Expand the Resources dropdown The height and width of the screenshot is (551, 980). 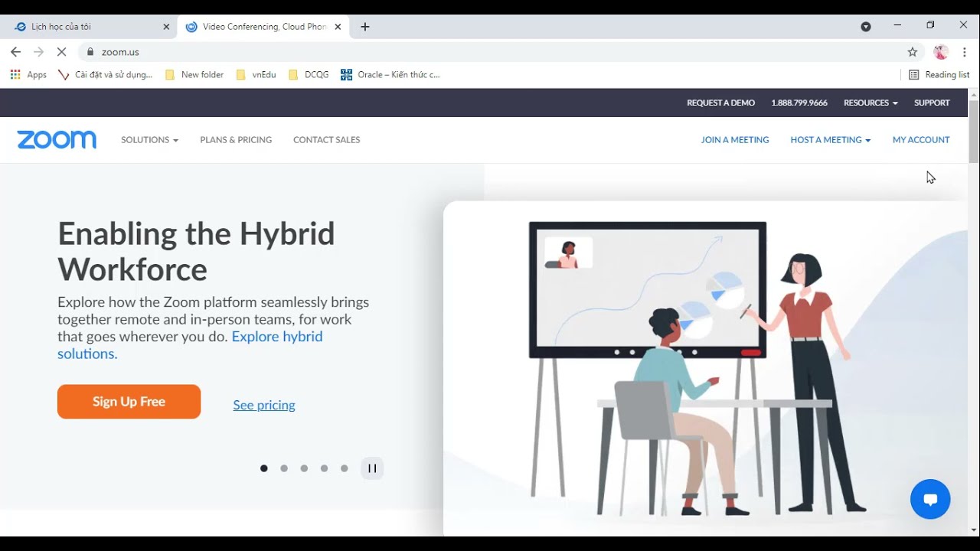(x=871, y=103)
